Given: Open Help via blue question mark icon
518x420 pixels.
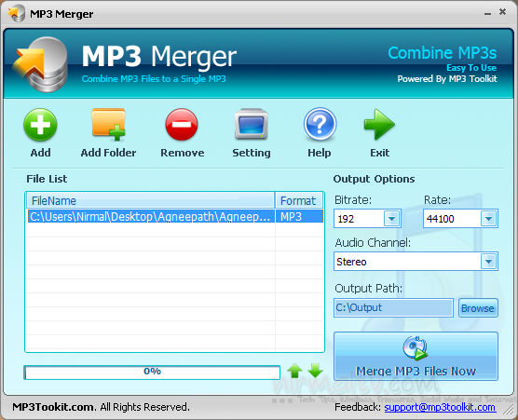Looking at the screenshot, I should coord(320,124).
